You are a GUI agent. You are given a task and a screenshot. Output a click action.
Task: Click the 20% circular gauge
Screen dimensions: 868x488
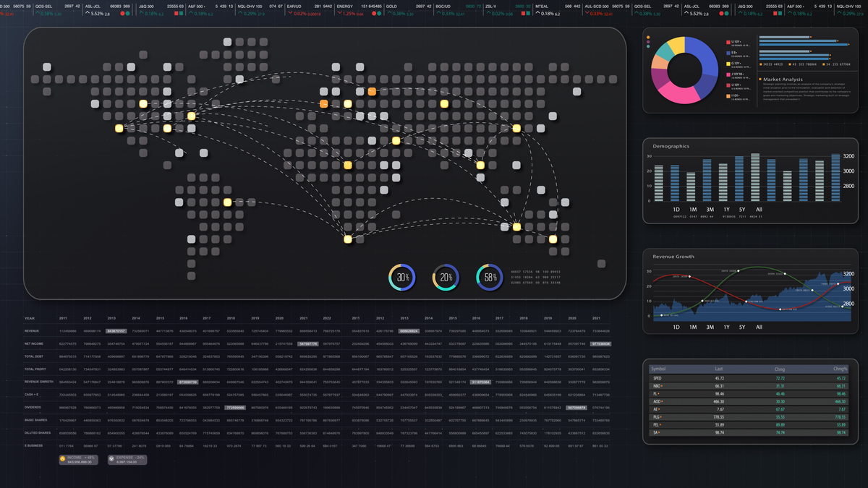[446, 278]
